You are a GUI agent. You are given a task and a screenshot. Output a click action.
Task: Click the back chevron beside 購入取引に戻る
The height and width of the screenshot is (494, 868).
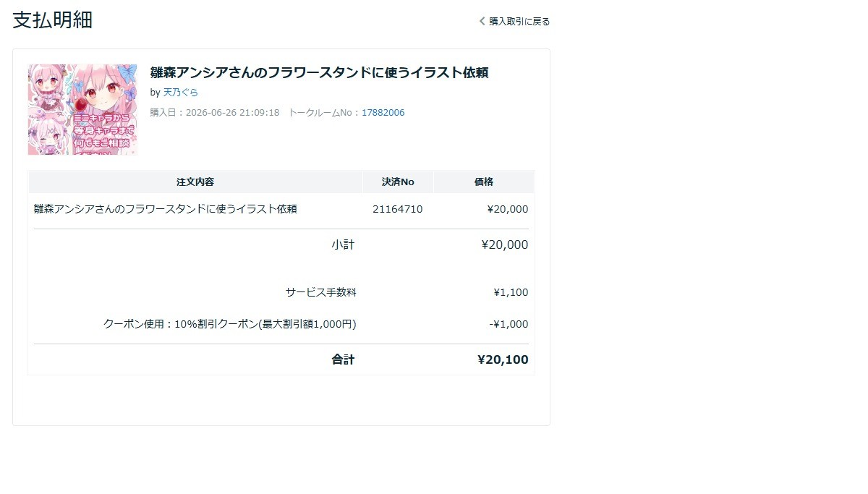482,21
